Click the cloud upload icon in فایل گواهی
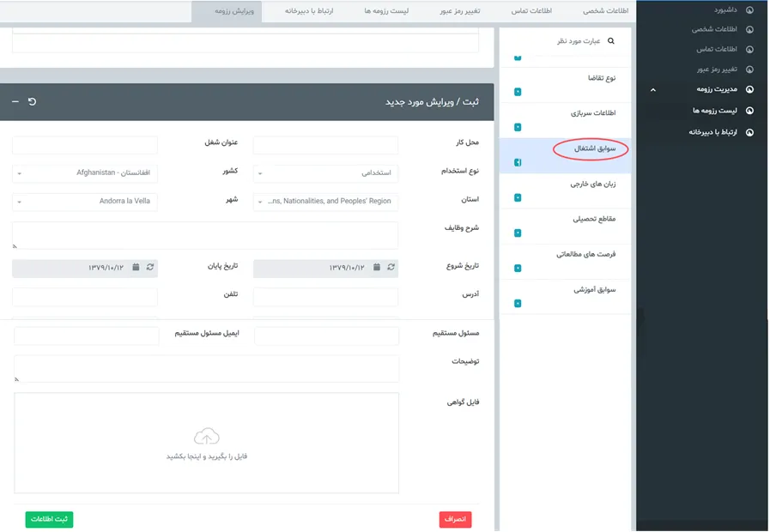Image resolution: width=770 pixels, height=532 pixels. [206, 436]
